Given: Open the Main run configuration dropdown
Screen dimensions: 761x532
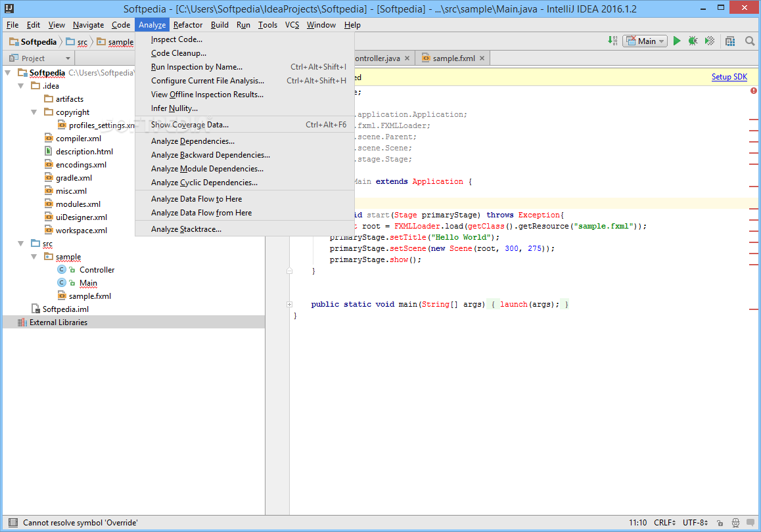Looking at the screenshot, I should (x=645, y=41).
